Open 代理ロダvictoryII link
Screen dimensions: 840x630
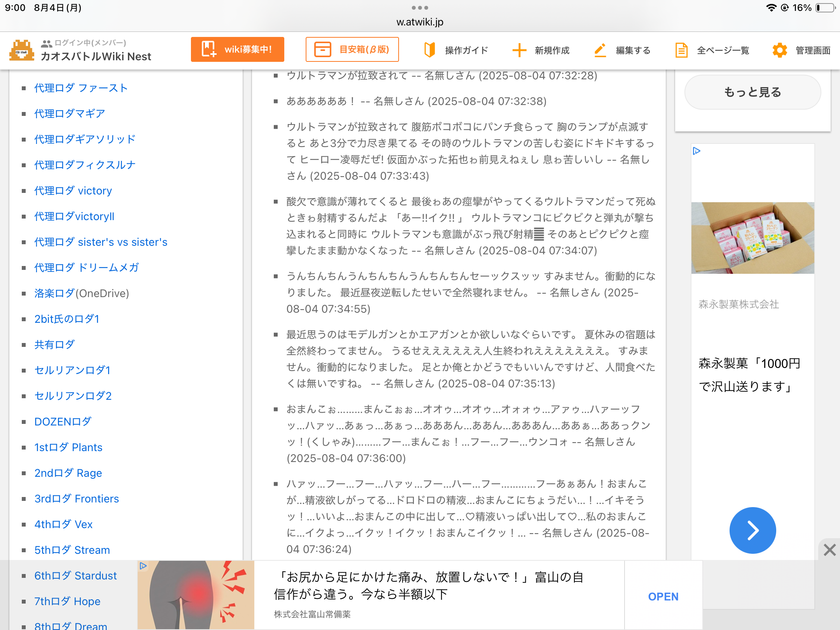74,216
